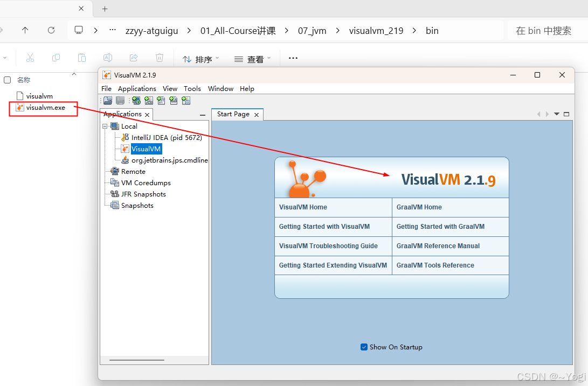588x386 pixels.
Task: Click the Explorer refresh icon
Action: (51, 30)
